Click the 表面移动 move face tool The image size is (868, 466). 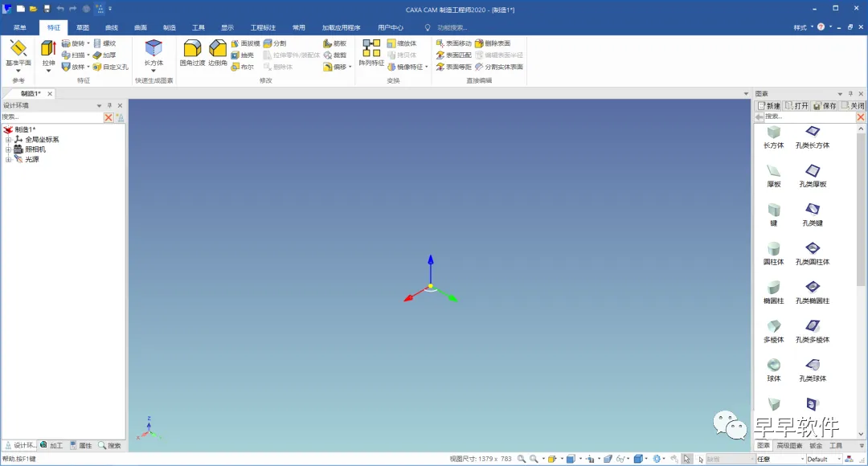tap(453, 43)
